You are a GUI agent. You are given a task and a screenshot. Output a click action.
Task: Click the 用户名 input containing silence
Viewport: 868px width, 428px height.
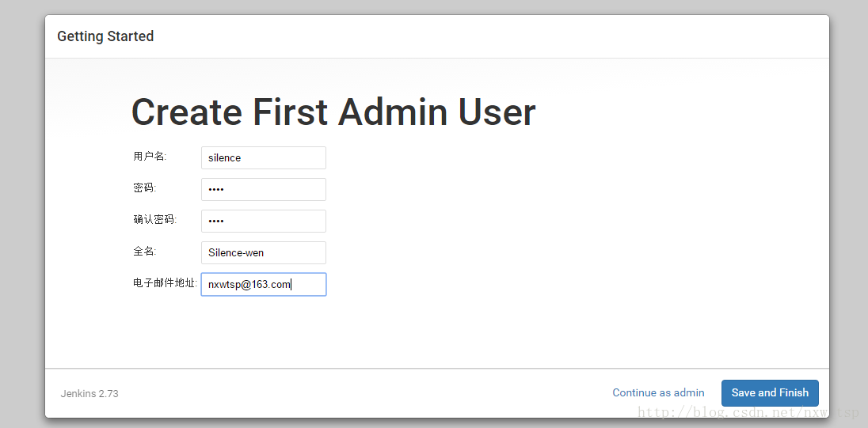(264, 157)
